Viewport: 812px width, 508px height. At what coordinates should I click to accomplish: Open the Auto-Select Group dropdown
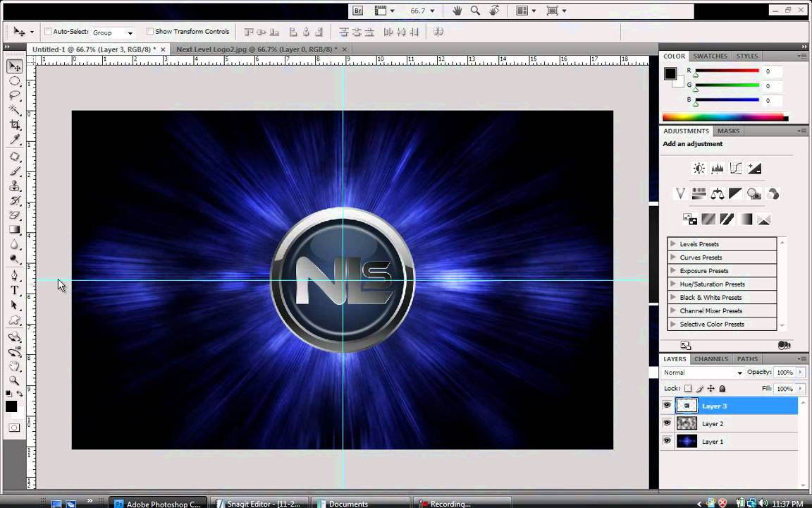[113, 32]
